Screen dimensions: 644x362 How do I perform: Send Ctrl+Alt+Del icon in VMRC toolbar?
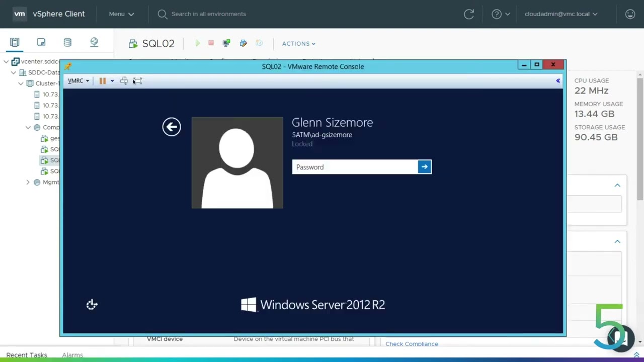(124, 81)
